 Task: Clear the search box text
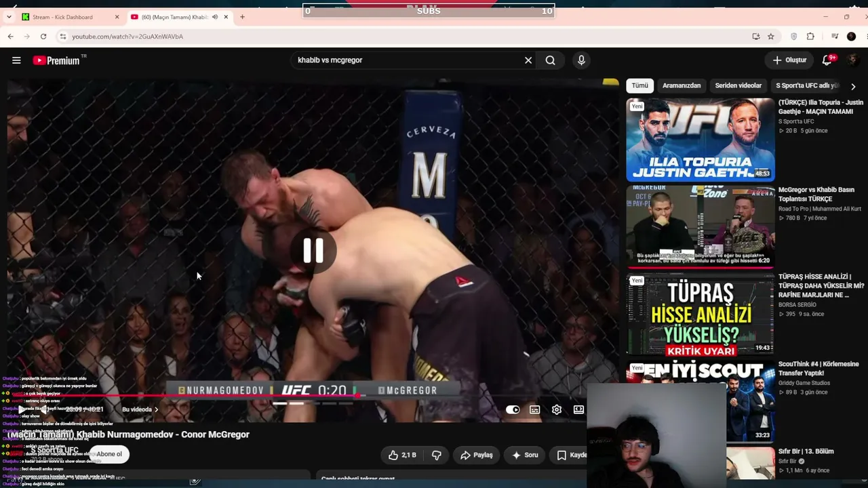[x=528, y=60]
